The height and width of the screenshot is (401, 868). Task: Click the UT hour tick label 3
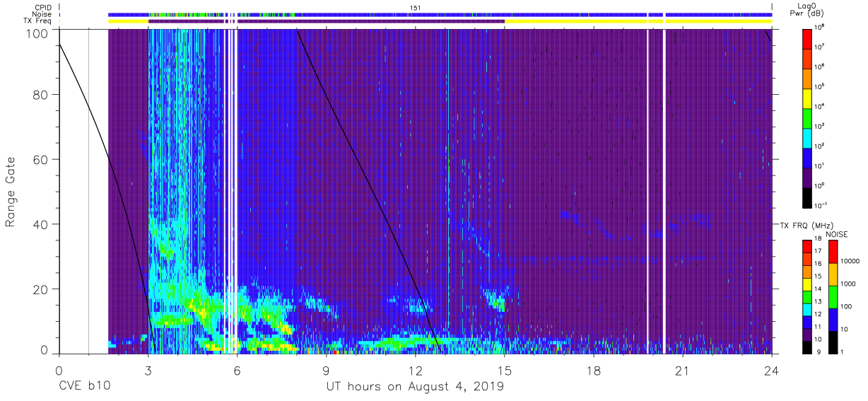coord(148,369)
